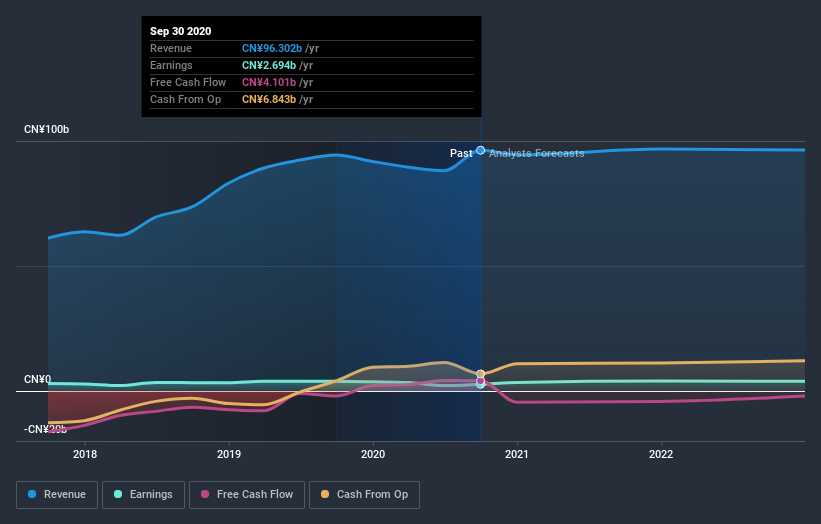Click the 2022 x-axis label
Viewport: 821px width, 524px height.
click(661, 454)
